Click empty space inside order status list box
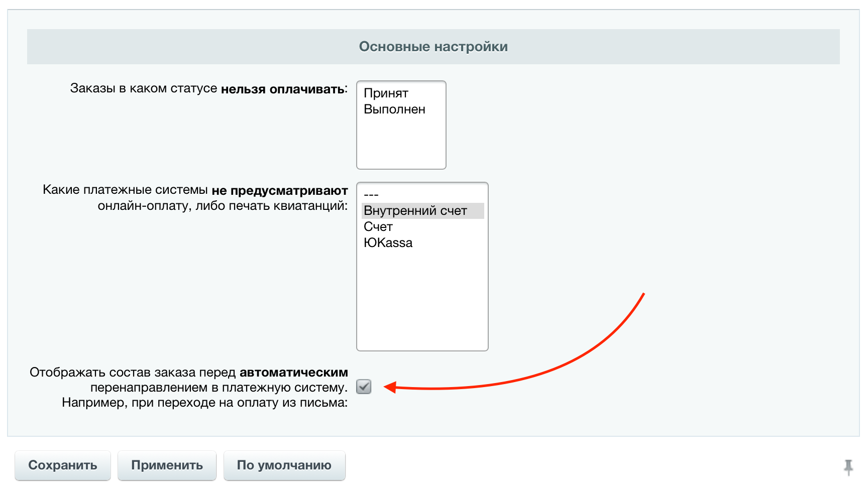Screen dimensions: 868x487 tap(401, 143)
